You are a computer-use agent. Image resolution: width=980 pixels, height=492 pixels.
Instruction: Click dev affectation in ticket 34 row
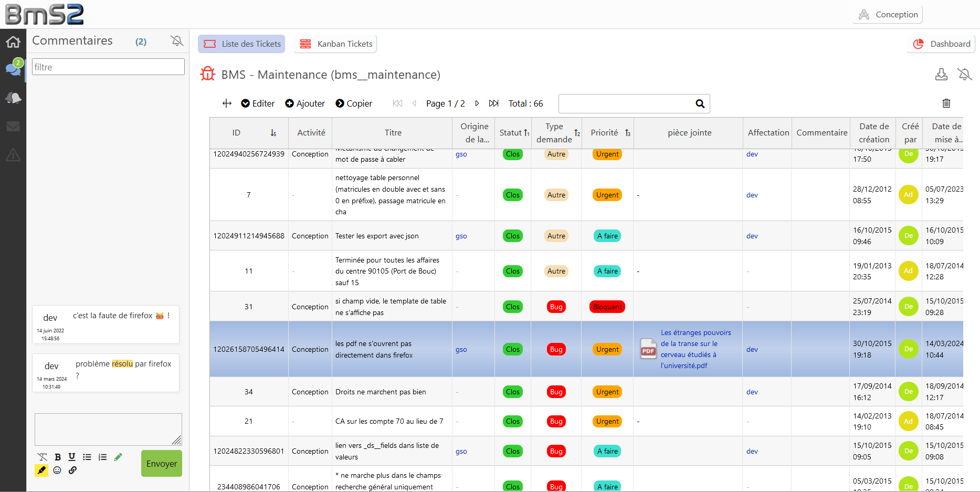pos(752,392)
